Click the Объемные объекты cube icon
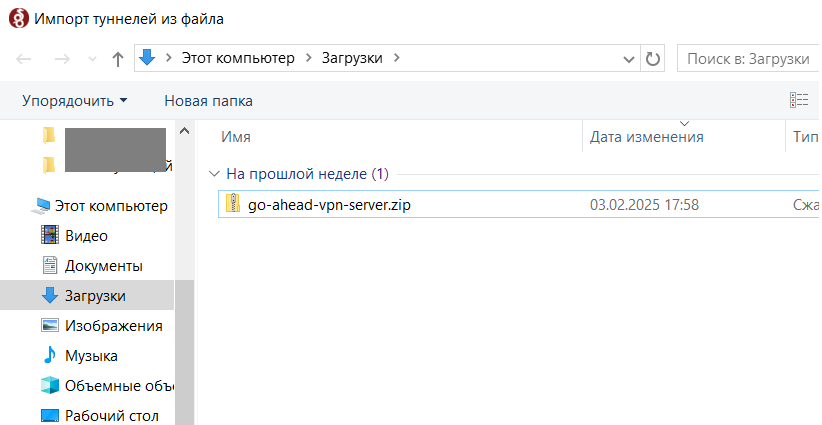The height and width of the screenshot is (425, 822). pyautogui.click(x=50, y=386)
